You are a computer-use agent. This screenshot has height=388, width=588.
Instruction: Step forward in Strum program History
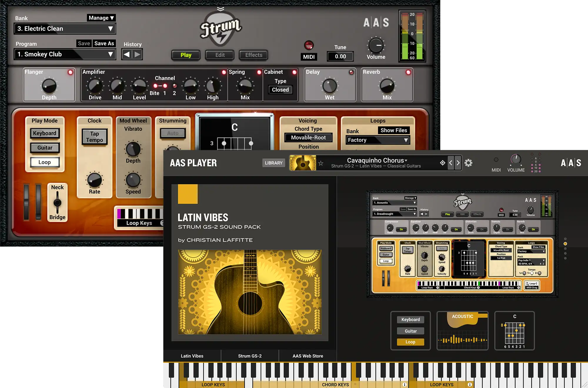coord(137,54)
